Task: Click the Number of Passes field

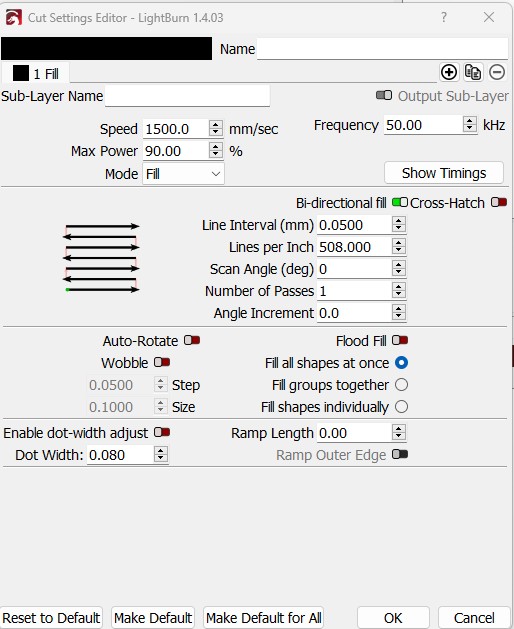Action: (354, 291)
